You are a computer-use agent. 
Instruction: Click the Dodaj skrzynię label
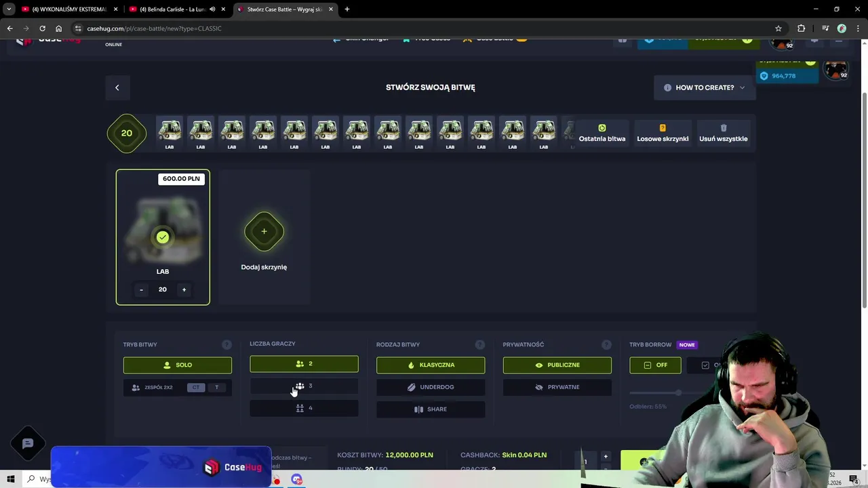pos(264,267)
